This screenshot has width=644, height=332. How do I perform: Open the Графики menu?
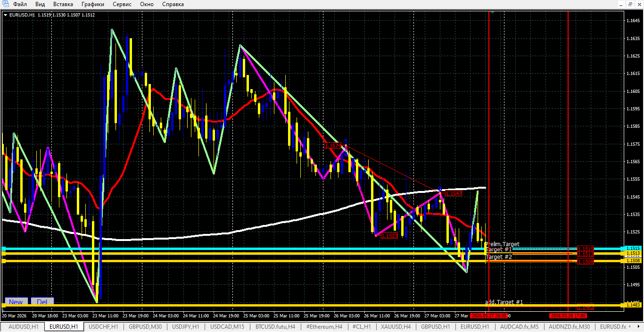[x=93, y=4]
